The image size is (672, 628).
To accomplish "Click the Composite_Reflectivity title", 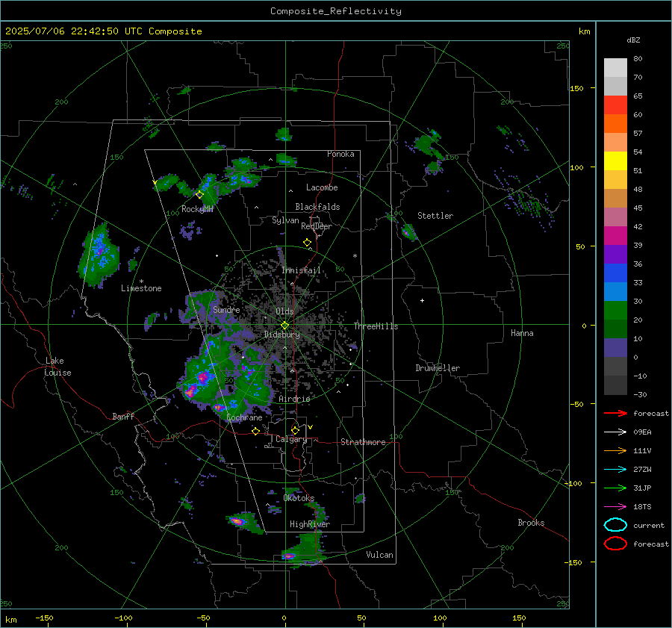I will (x=336, y=11).
